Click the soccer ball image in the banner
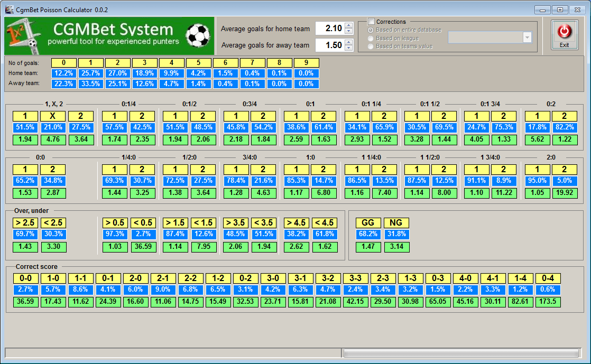This screenshot has height=364, width=591. click(198, 36)
